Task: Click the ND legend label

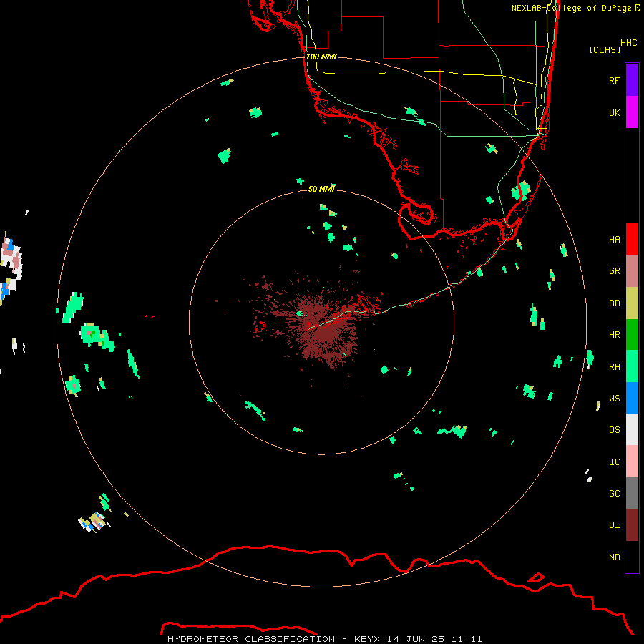Action: coord(615,557)
